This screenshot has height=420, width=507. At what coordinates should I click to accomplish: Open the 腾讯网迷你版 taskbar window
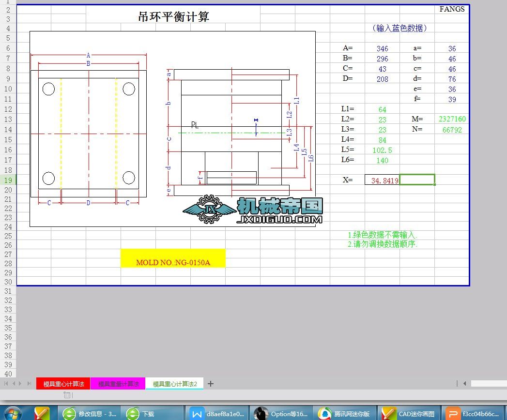(x=345, y=414)
